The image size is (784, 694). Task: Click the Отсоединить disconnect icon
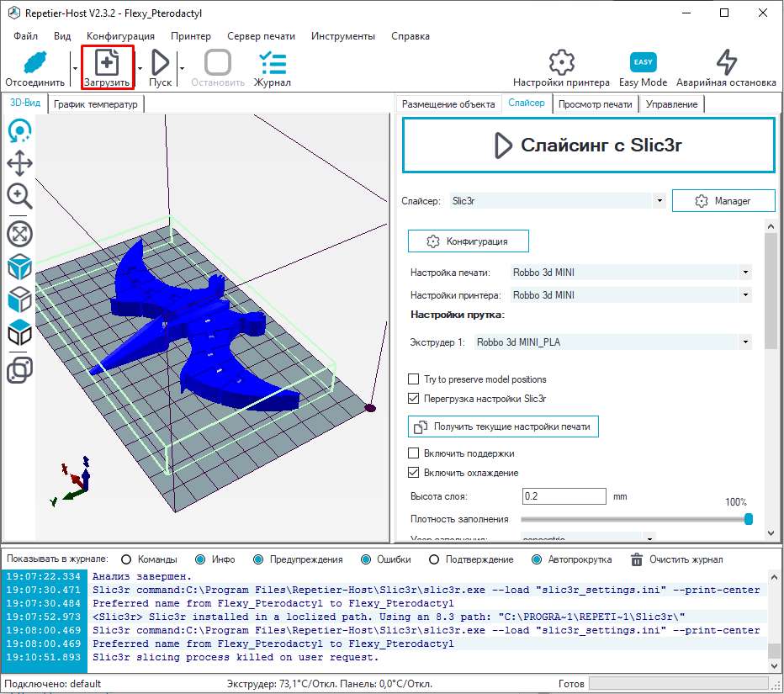(35, 62)
